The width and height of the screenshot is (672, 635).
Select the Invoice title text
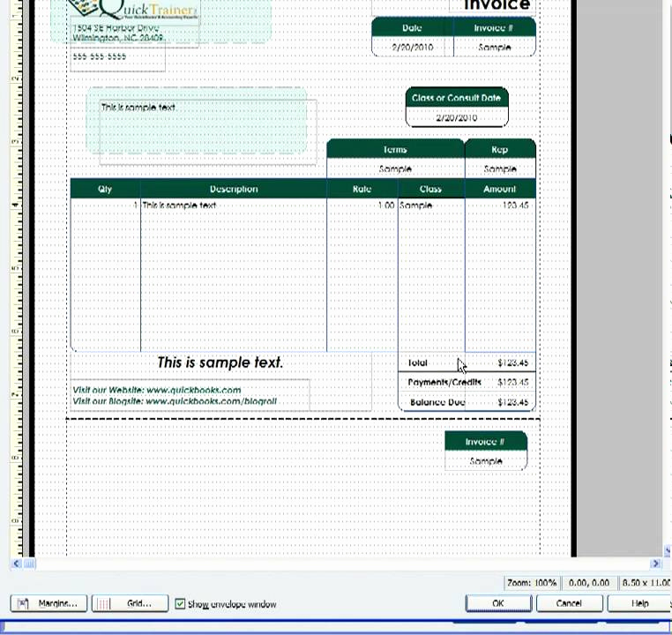tap(497, 5)
